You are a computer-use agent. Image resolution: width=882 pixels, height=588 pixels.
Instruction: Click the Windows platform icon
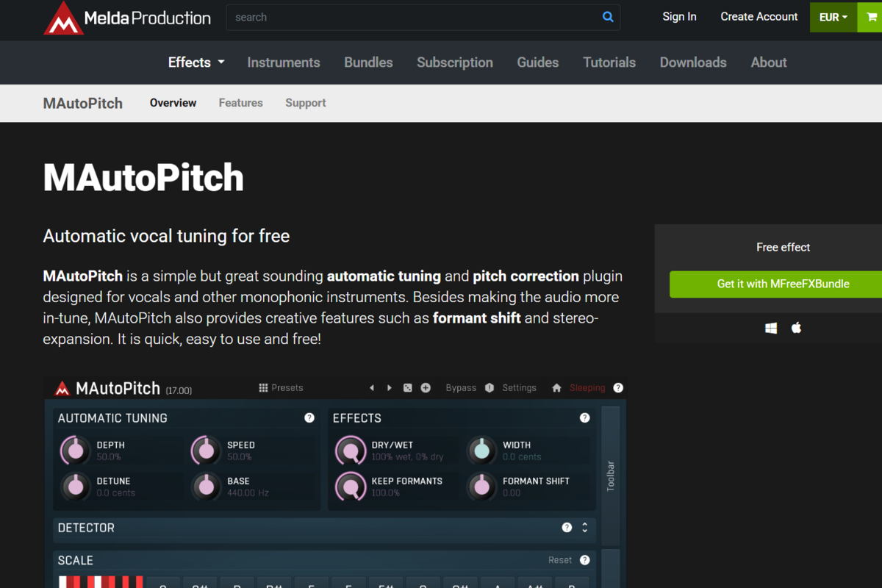tap(771, 329)
